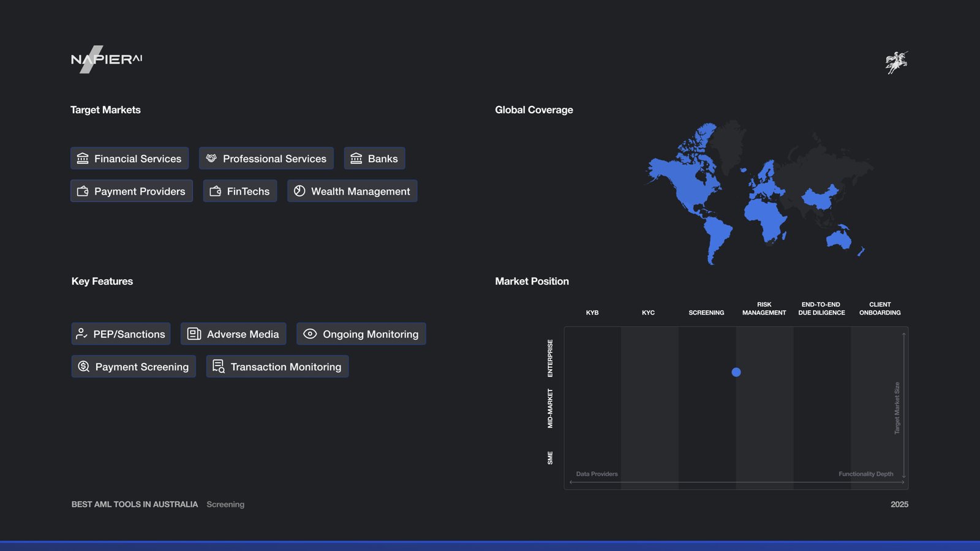Click the END-TO-END DUE DILIGENCE label
This screenshot has width=980, height=551.
(x=821, y=309)
